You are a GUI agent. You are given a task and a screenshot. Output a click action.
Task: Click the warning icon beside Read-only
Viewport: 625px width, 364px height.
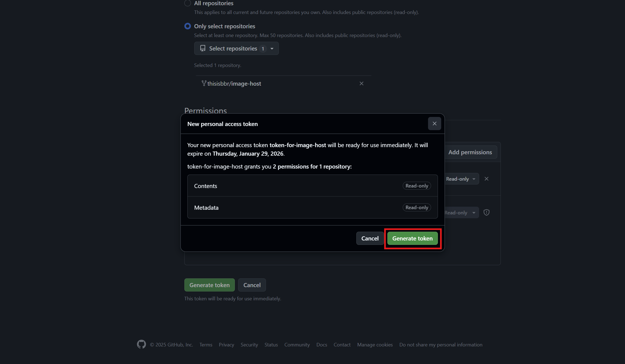[x=486, y=212]
